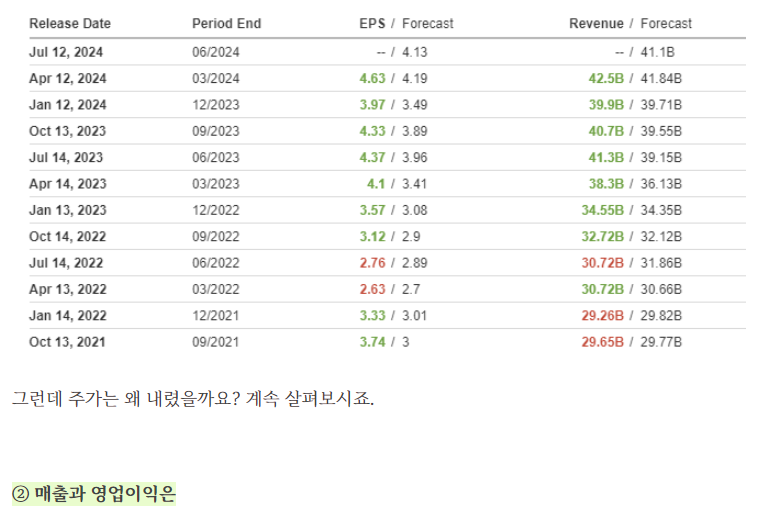767x523 pixels.
Task: Click the 32.72B revenue value
Action: [603, 237]
